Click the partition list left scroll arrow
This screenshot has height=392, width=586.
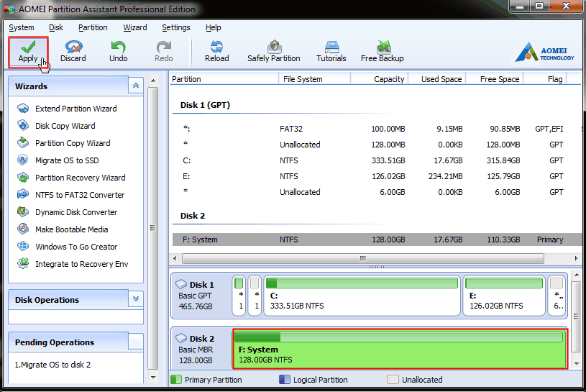[x=175, y=258]
